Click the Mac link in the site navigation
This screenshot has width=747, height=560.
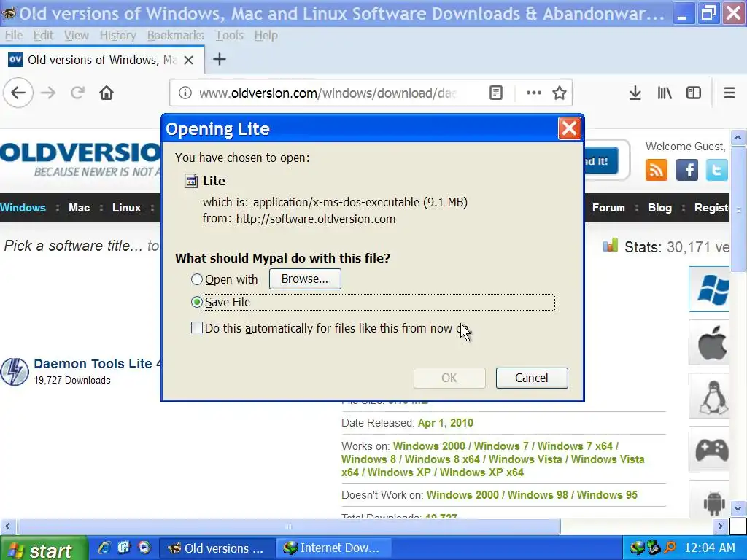coord(79,208)
